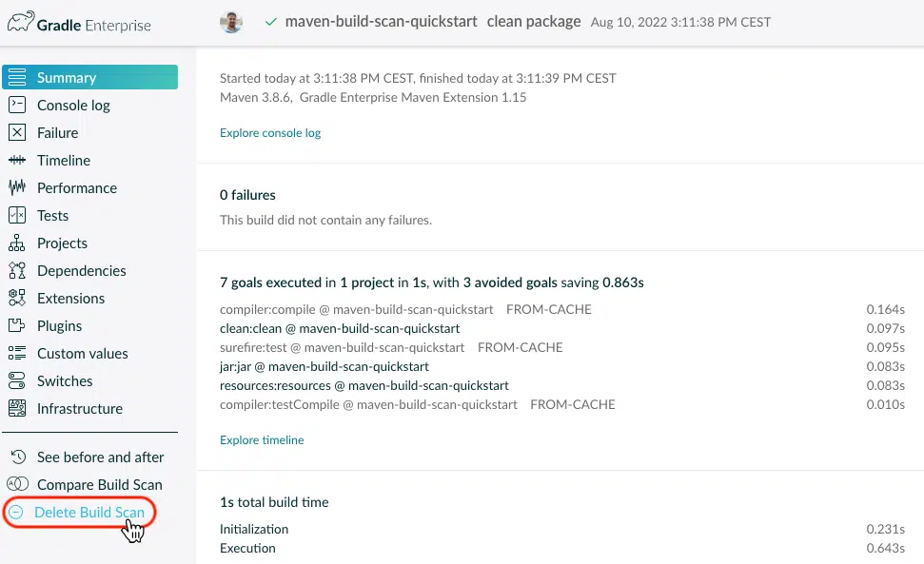Open Custom values page
The height and width of the screenshot is (564, 924).
(x=83, y=354)
